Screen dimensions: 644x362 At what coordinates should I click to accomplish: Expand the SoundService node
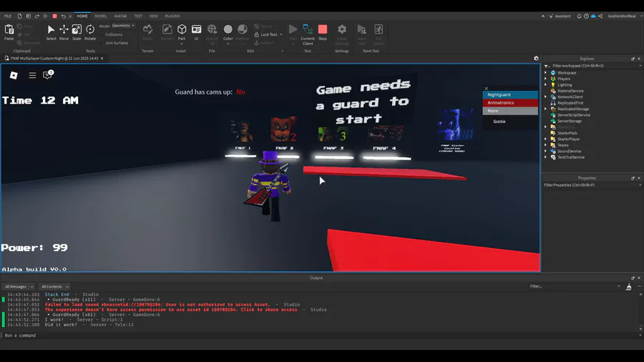point(546,151)
